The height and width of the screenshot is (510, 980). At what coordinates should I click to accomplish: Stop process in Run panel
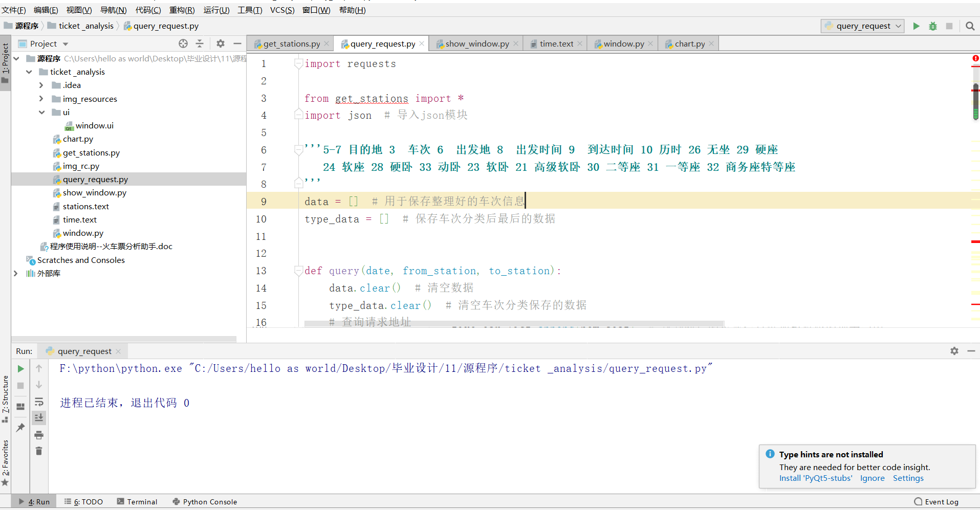pos(20,386)
